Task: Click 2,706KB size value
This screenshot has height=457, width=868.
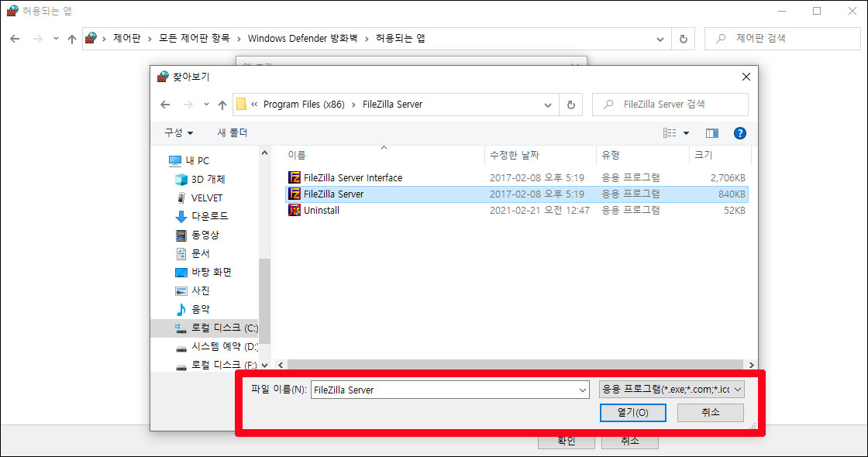Action: click(x=728, y=177)
